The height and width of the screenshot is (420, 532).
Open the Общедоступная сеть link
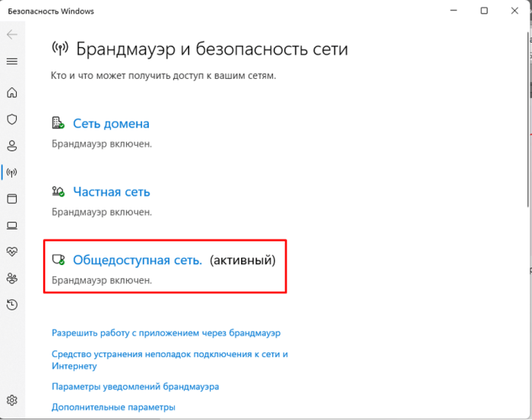[138, 260]
